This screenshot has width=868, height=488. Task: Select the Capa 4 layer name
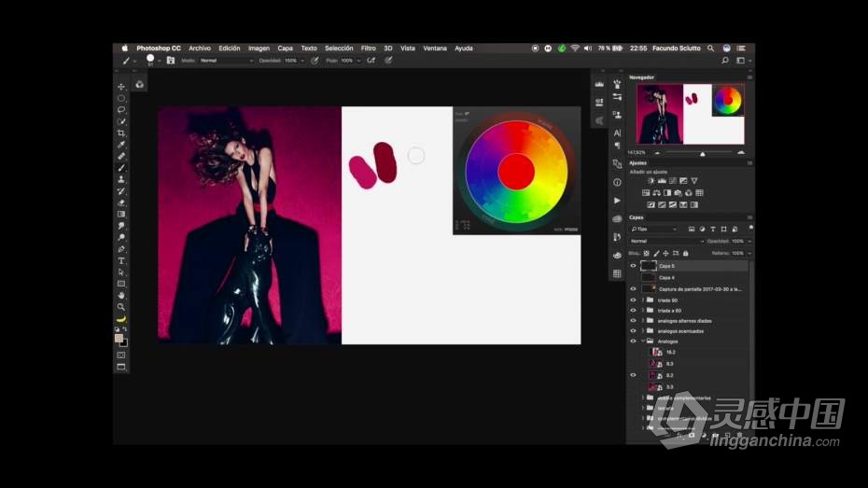666,278
